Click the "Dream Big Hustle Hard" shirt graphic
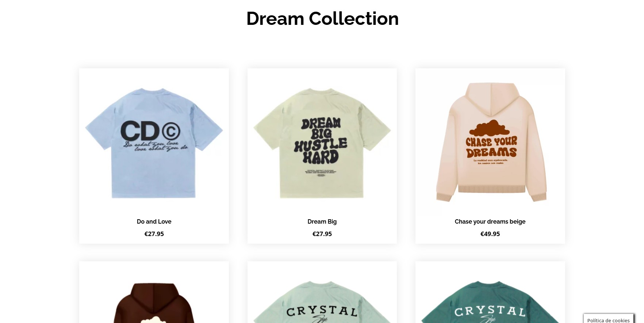644x323 pixels. (321, 141)
